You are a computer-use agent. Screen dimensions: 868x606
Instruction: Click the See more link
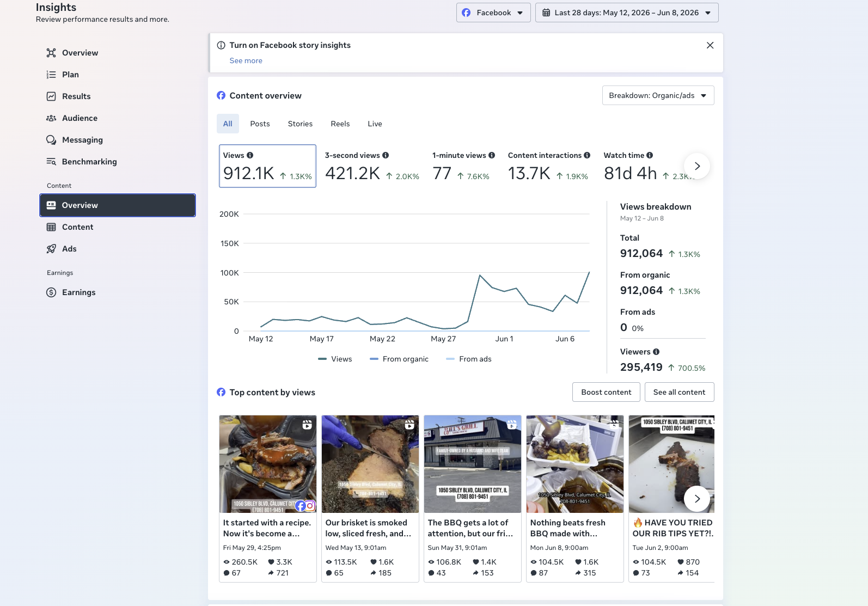[246, 60]
